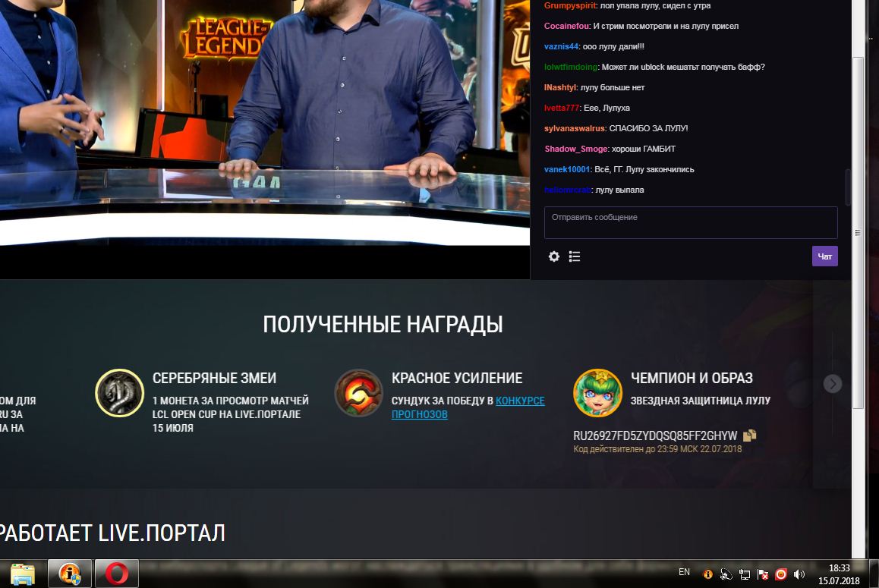
Task: Click the Серебряные Змеи coin icon
Action: point(119,393)
